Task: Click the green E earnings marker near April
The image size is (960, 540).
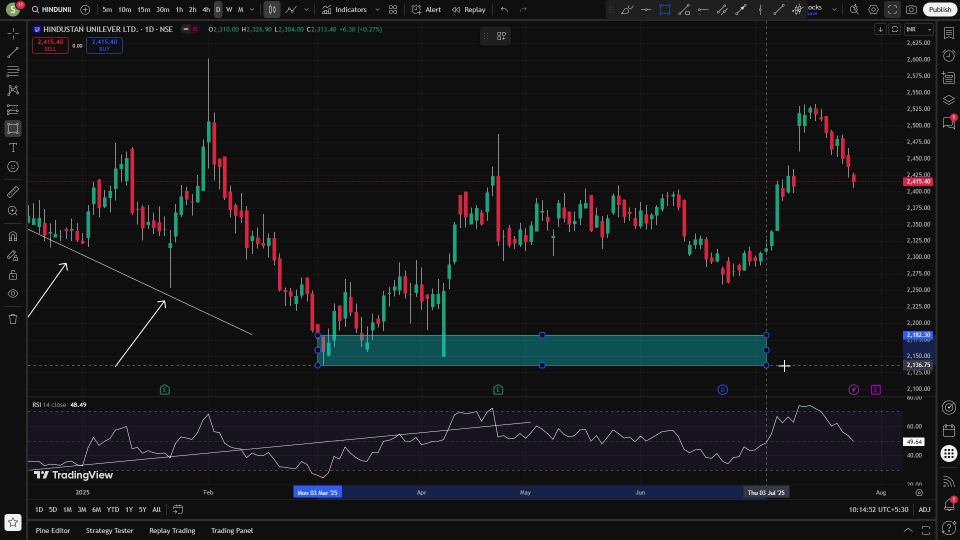Action: [x=498, y=390]
